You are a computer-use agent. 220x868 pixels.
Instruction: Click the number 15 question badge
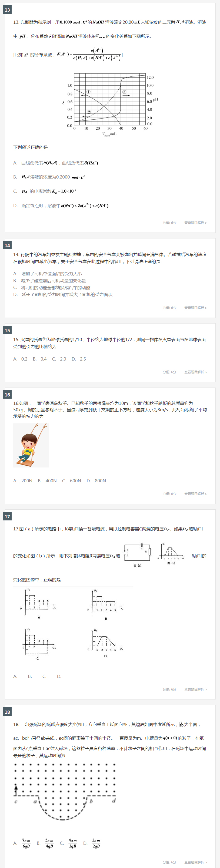click(x=7, y=330)
